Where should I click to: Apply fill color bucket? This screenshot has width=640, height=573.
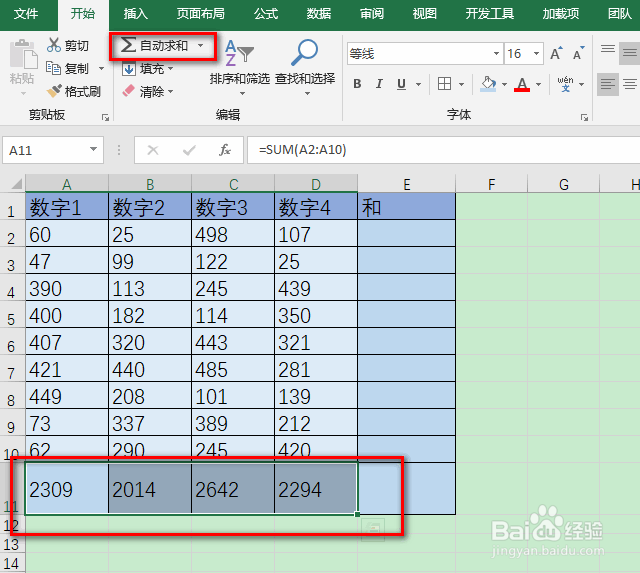point(488,84)
